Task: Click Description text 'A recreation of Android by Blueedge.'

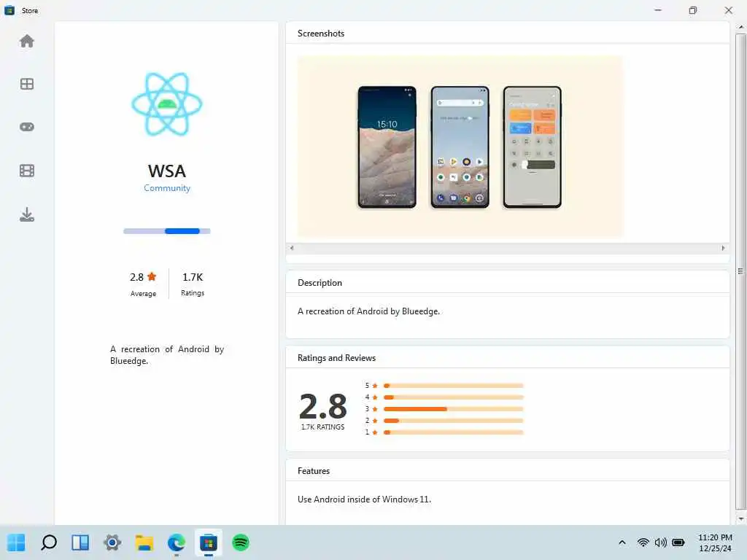Action: pyautogui.click(x=368, y=311)
